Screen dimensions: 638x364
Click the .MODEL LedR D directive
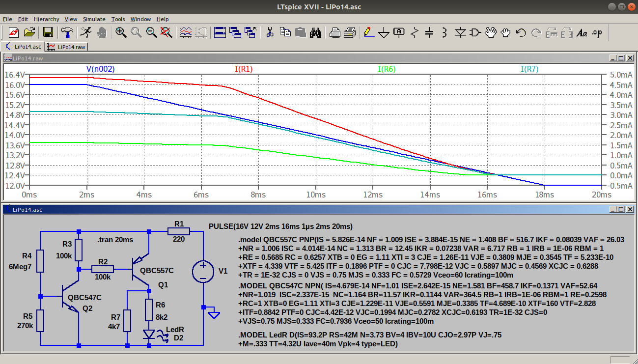(x=370, y=339)
